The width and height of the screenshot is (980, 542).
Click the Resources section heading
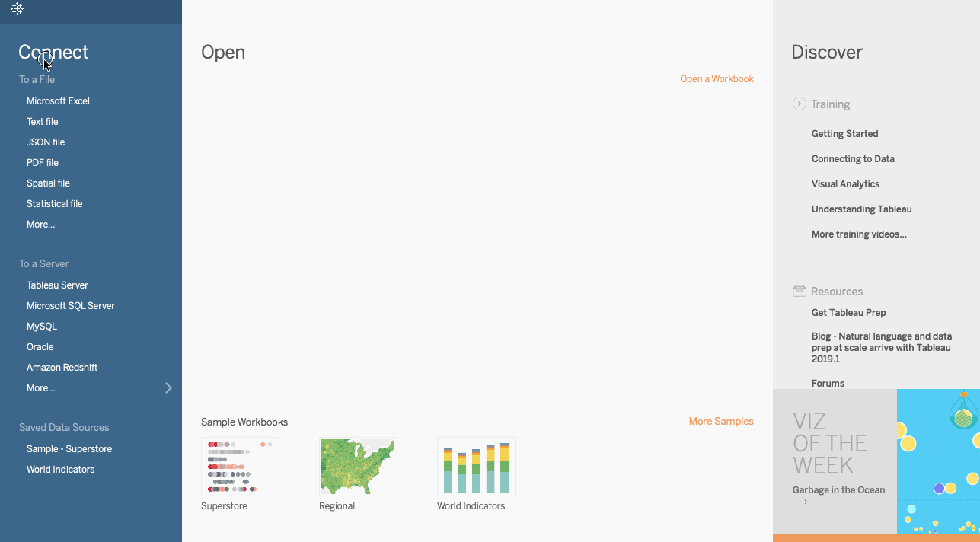point(837,291)
